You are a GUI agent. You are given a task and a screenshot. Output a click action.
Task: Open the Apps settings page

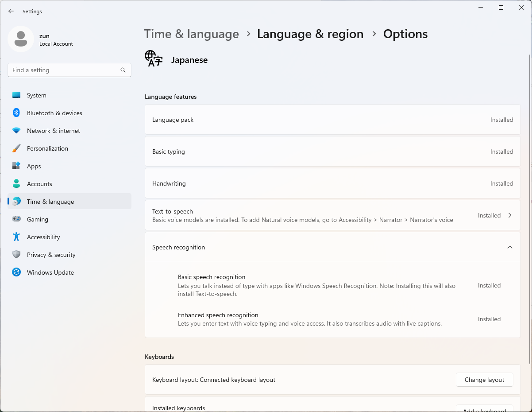[x=69, y=166]
